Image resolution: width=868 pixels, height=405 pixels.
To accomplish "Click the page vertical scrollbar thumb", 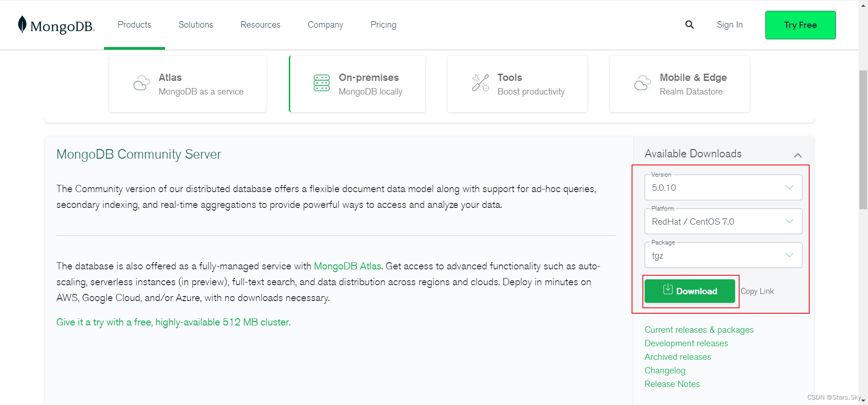I will tap(863, 140).
